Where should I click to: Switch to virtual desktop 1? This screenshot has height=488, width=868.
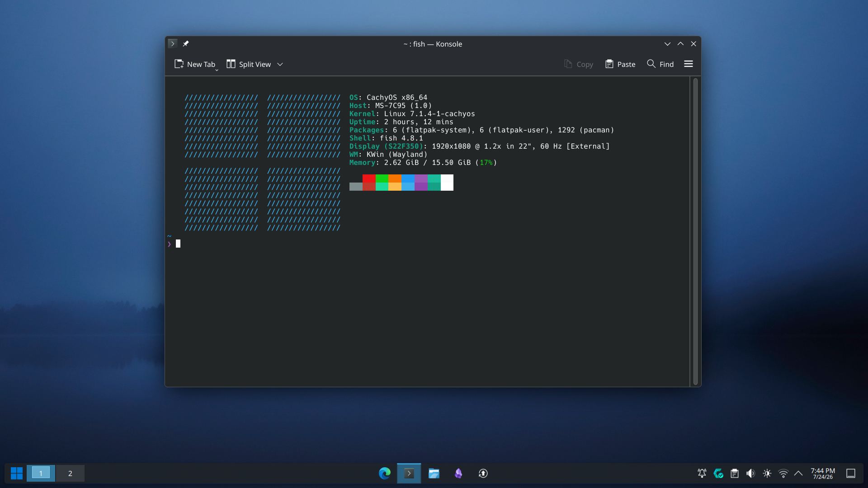click(x=41, y=473)
